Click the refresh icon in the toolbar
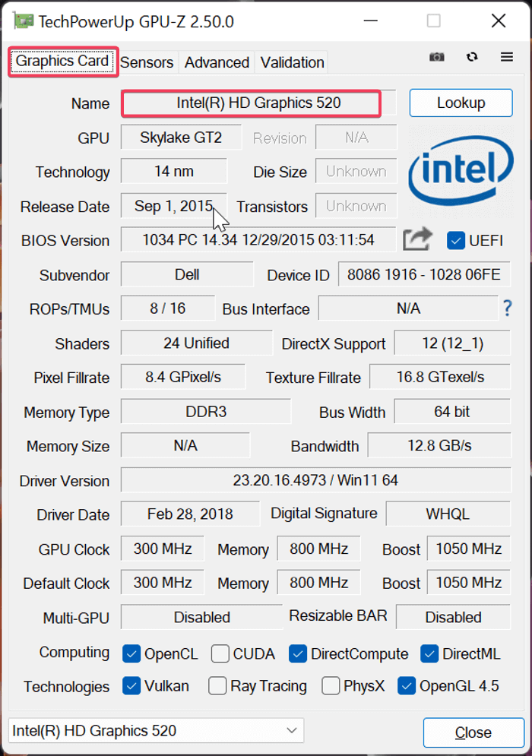Image resolution: width=532 pixels, height=756 pixels. [x=472, y=56]
